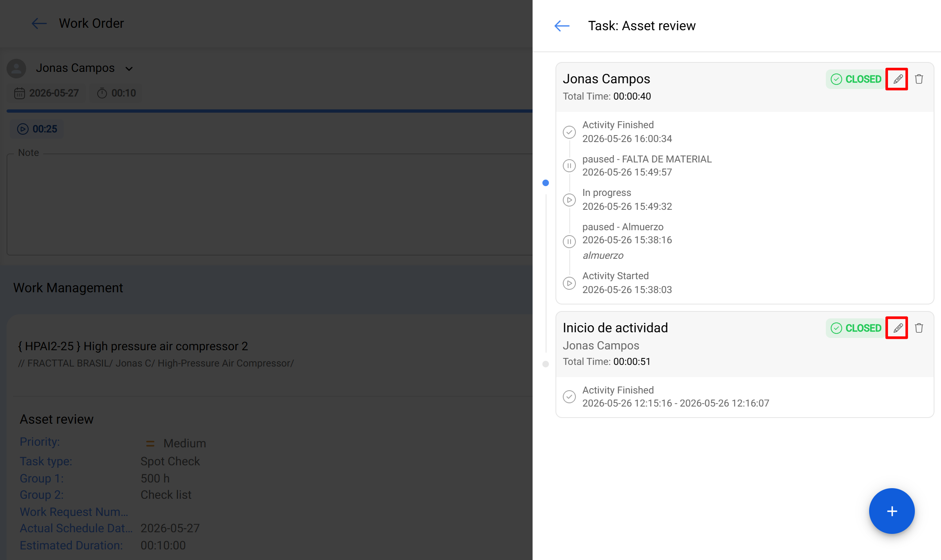Click the FRACTTAL BRASIL asset path
Viewport: 941px width, 560px height.
coord(156,363)
